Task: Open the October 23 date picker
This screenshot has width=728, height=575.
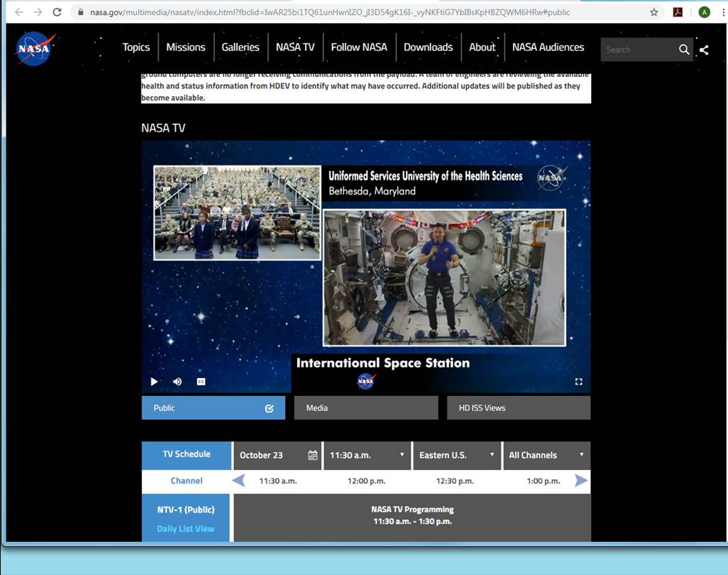Action: click(x=277, y=456)
